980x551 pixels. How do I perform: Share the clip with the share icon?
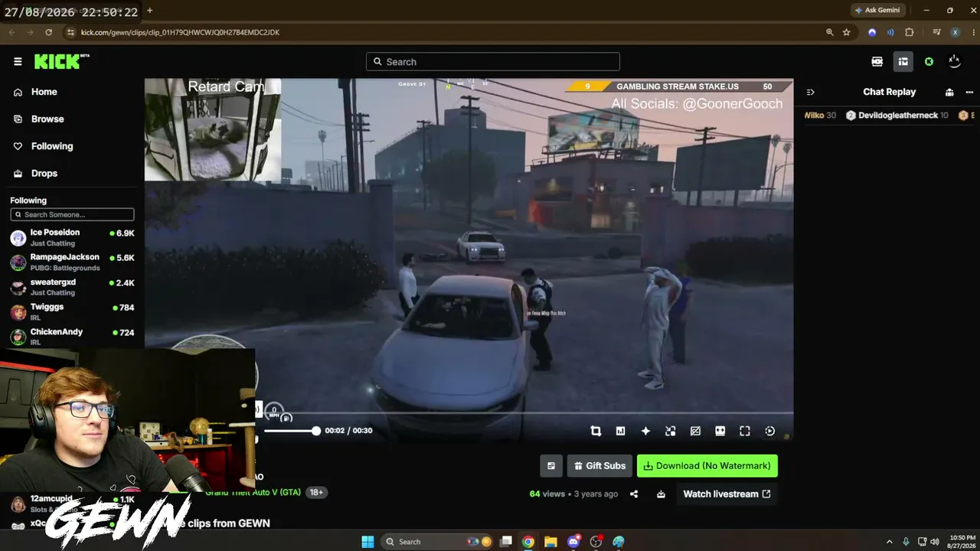634,494
